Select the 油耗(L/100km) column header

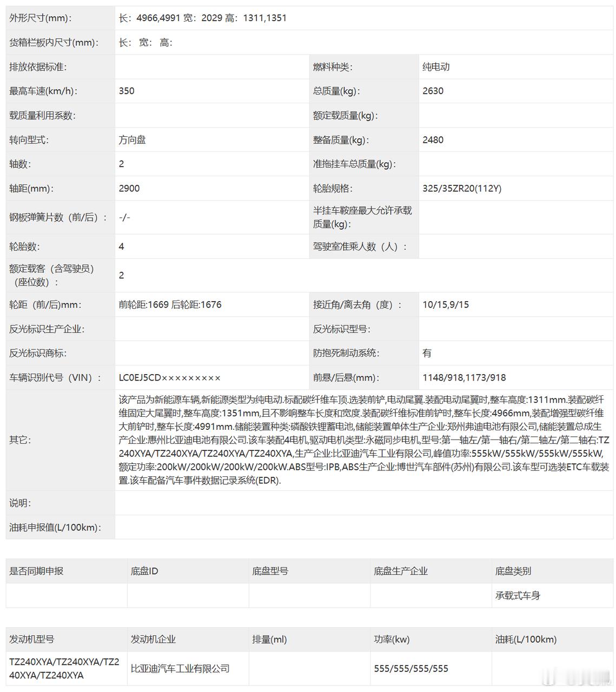click(526, 639)
